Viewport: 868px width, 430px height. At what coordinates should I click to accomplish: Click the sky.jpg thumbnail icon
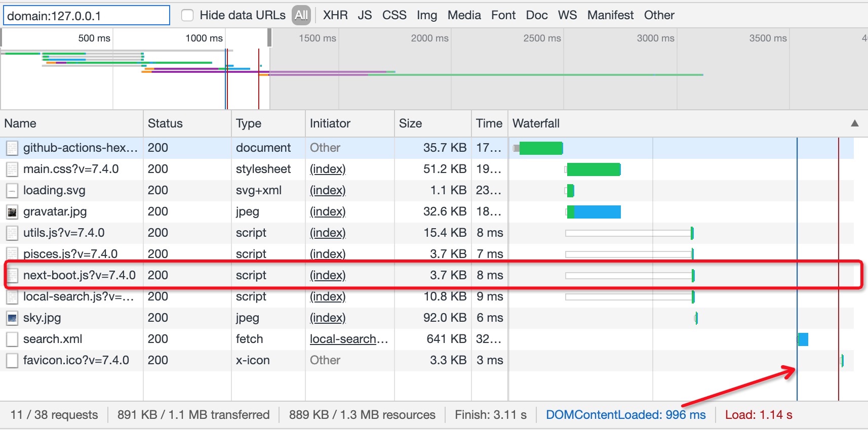(12, 318)
